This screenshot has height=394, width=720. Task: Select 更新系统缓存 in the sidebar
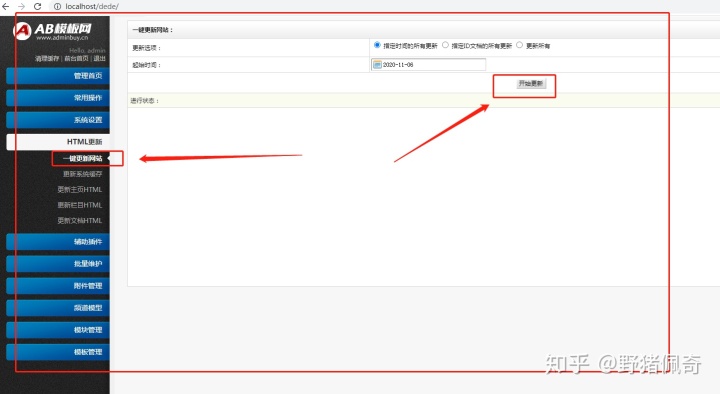[83, 174]
